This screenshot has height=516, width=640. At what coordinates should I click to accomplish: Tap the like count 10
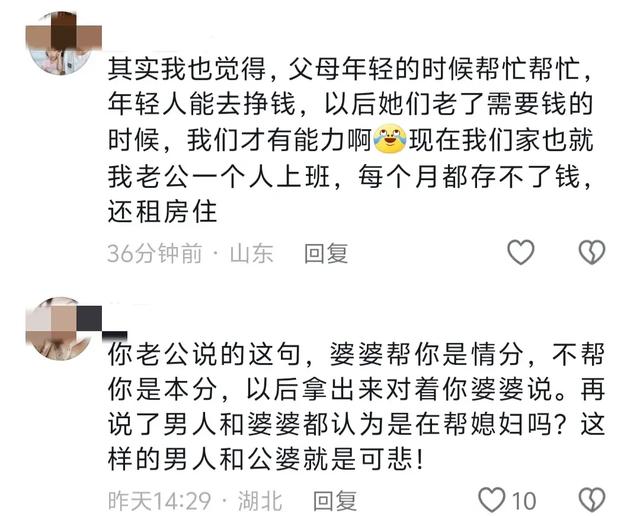(524, 501)
